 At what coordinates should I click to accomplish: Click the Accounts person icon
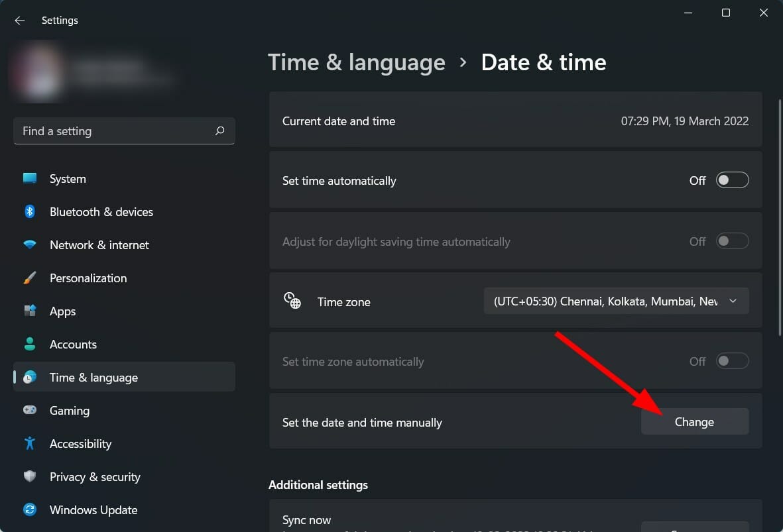[30, 344]
